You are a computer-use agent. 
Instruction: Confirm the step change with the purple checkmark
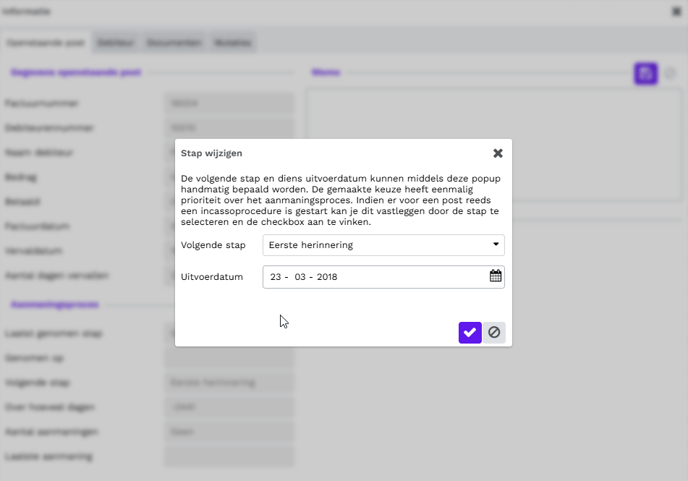pyautogui.click(x=470, y=332)
